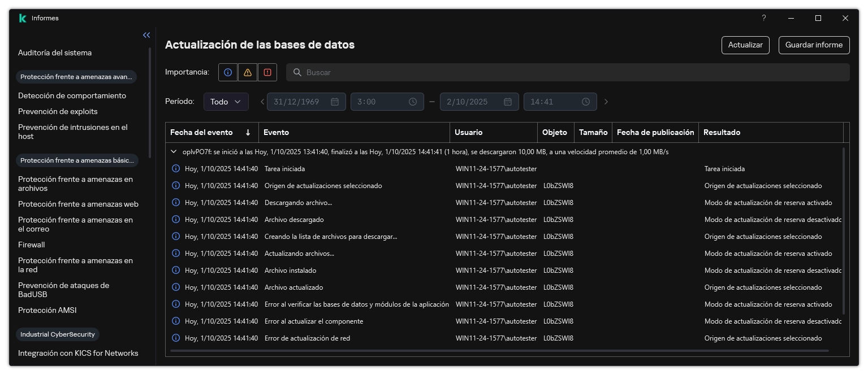Click the Kaspersky logo in the title bar

pyautogui.click(x=22, y=18)
